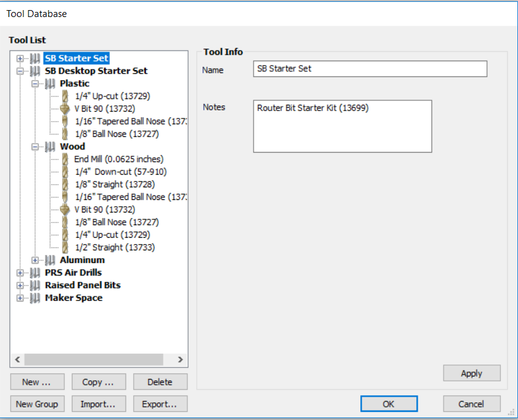This screenshot has width=518, height=420.
Task: Click the Aluminum group tool icon
Action: click(x=50, y=260)
